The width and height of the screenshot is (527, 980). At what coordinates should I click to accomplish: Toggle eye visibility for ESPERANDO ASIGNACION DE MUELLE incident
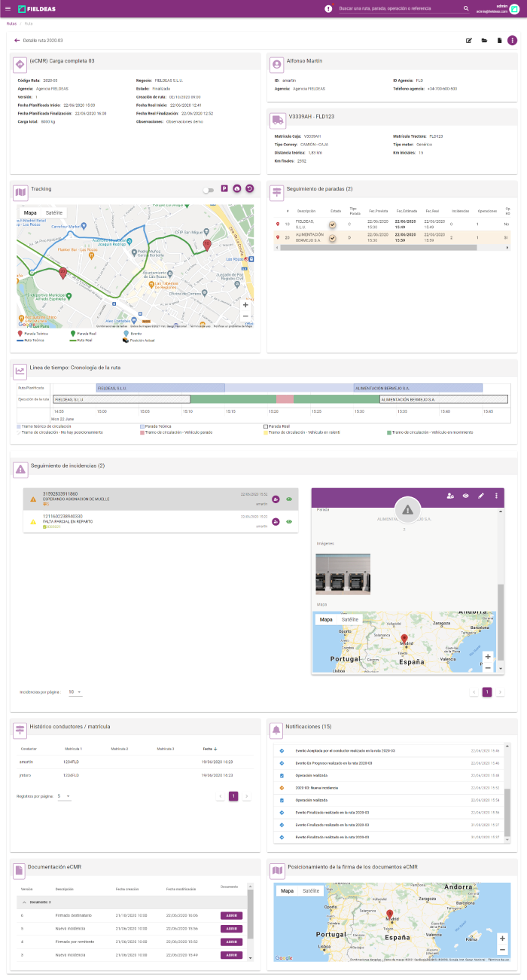(x=288, y=499)
